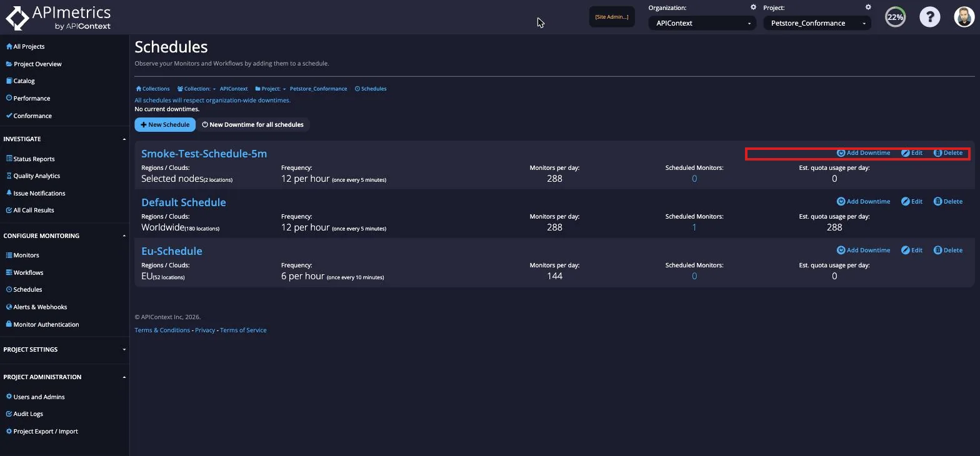Image resolution: width=980 pixels, height=456 pixels.
Task: Click the 'Selected nodes' region text
Action: click(x=172, y=179)
